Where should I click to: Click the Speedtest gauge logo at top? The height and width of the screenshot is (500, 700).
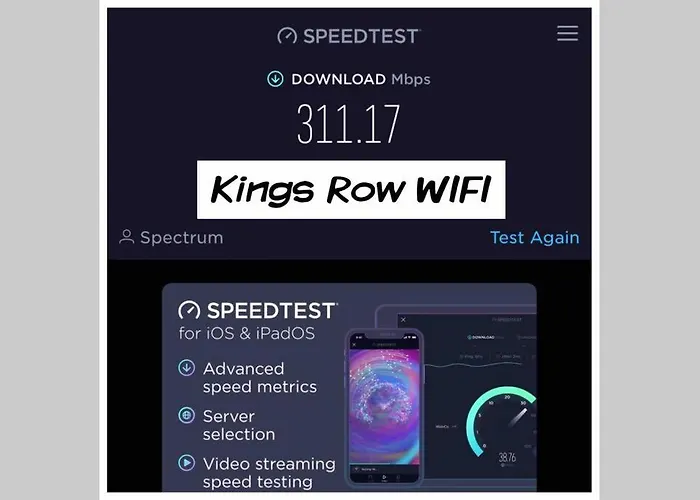point(287,36)
